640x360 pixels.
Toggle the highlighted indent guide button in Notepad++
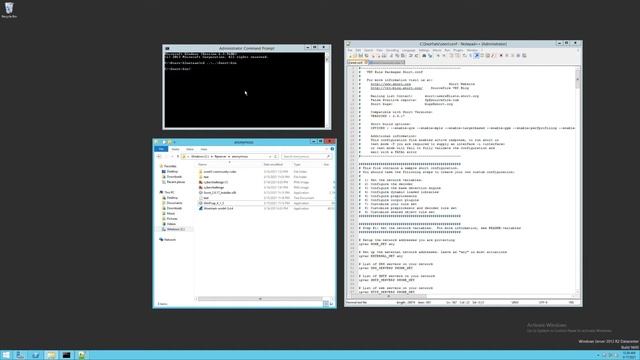pyautogui.click(x=476, y=56)
